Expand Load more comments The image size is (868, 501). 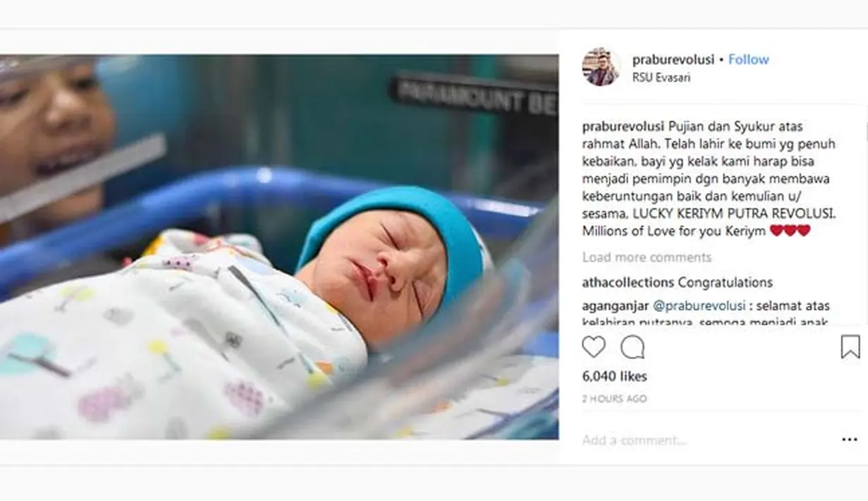(647, 258)
